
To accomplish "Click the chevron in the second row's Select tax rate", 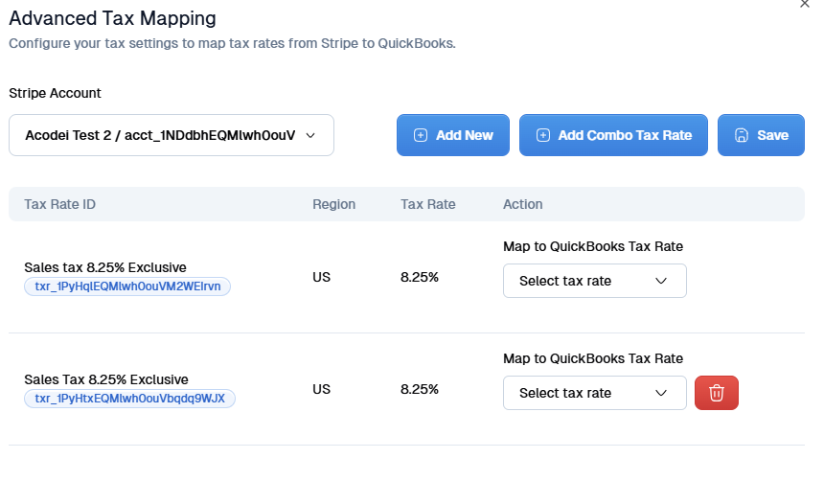I will click(x=660, y=393).
